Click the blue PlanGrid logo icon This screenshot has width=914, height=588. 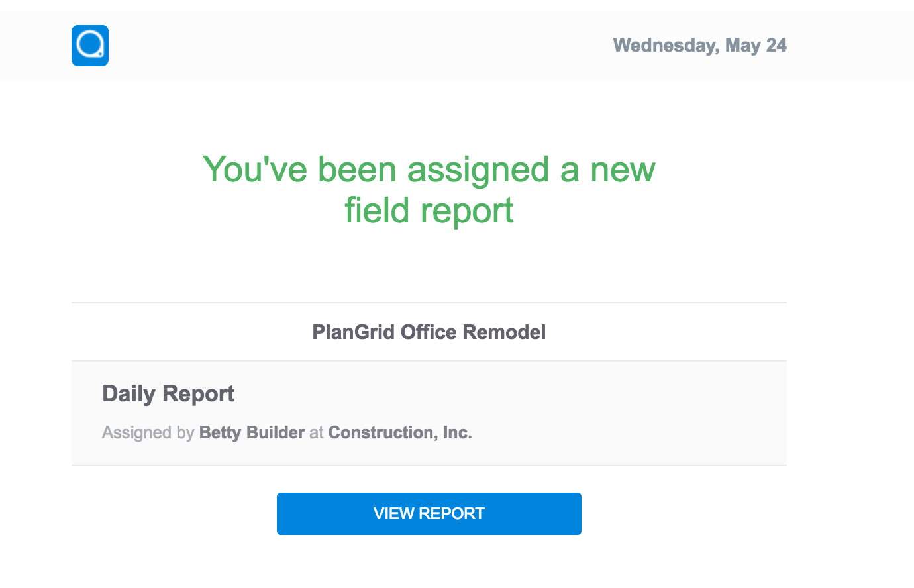[90, 46]
